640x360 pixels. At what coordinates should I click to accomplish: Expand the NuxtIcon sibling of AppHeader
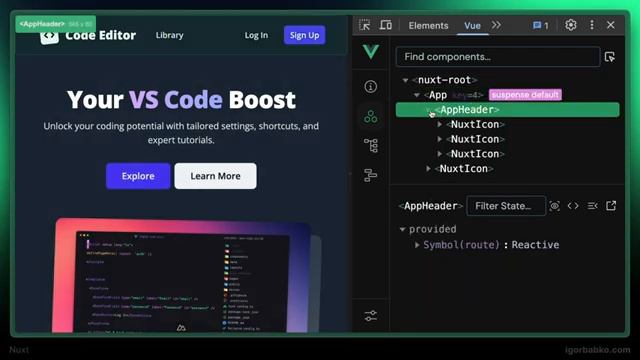coord(428,169)
